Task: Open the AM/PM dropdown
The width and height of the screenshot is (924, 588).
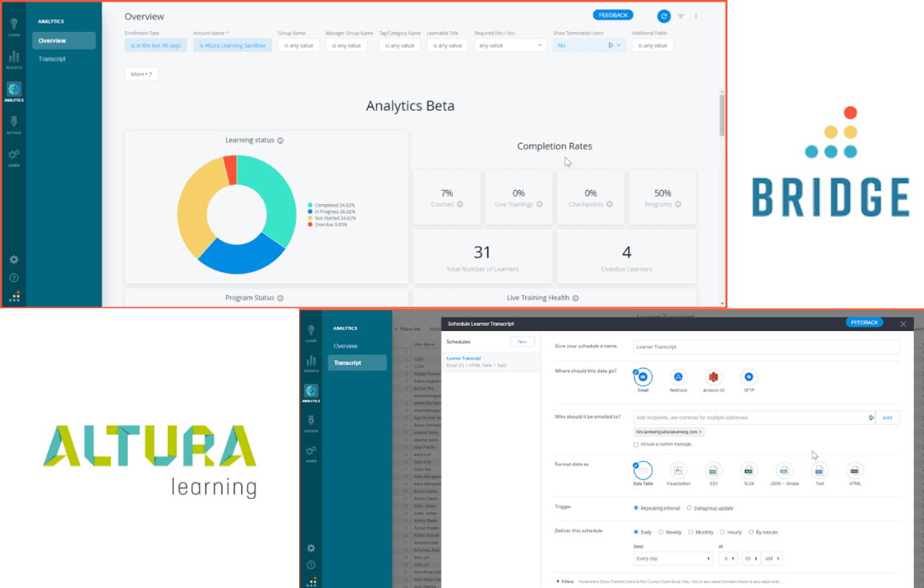Action: [x=772, y=559]
